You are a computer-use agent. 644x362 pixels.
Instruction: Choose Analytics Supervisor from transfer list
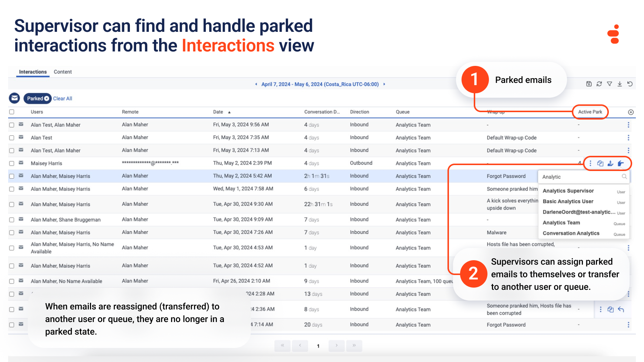[x=568, y=191]
